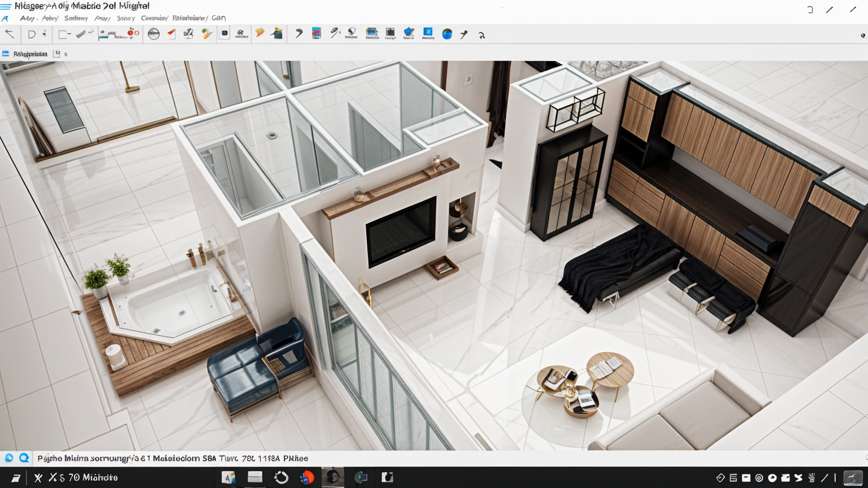The image size is (868, 488).
Task: Click the circular refresh icon in taskbar
Action: coord(281,478)
